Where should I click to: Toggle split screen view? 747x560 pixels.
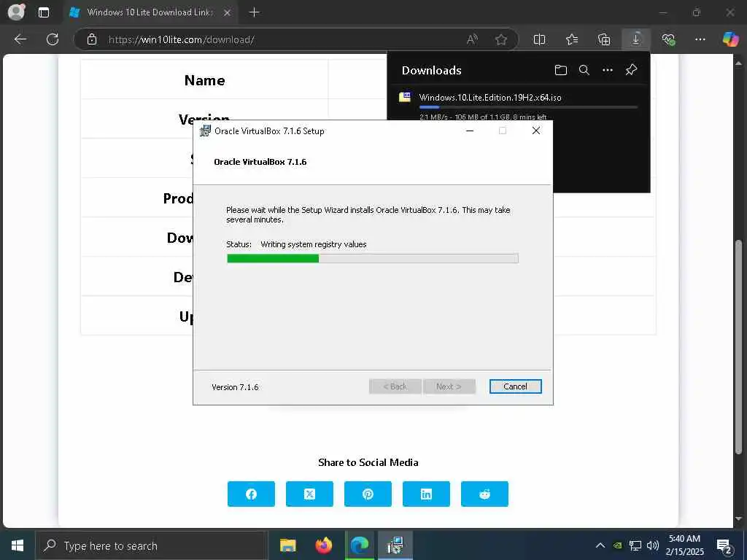[x=539, y=39]
